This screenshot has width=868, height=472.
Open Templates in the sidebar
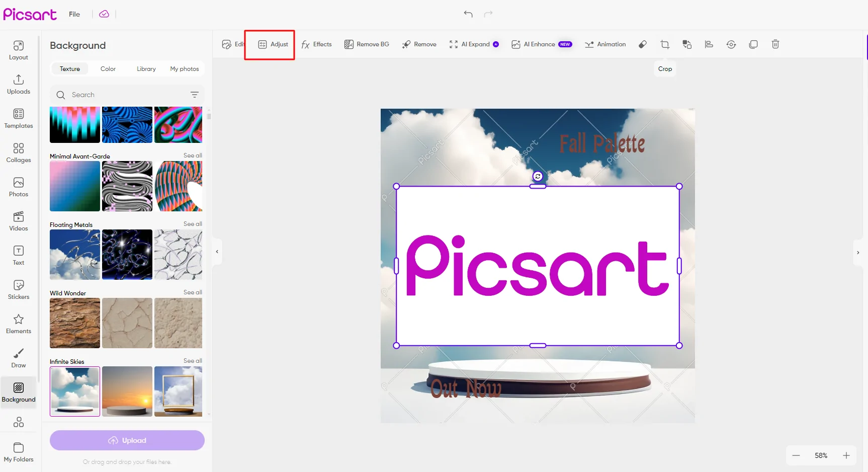[19, 119]
